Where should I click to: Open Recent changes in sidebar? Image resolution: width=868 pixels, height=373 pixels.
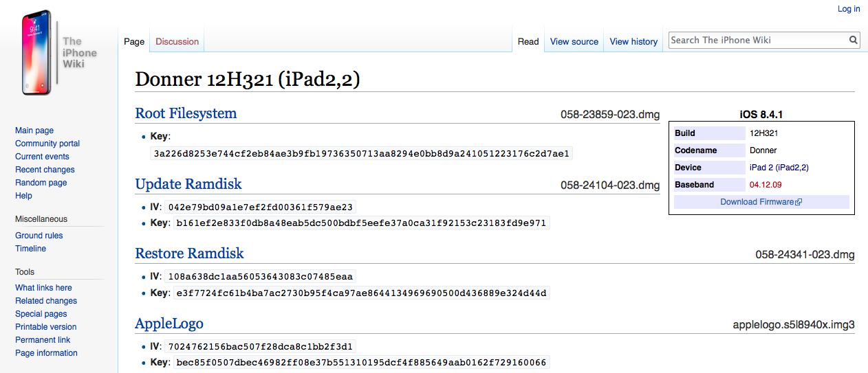[45, 170]
